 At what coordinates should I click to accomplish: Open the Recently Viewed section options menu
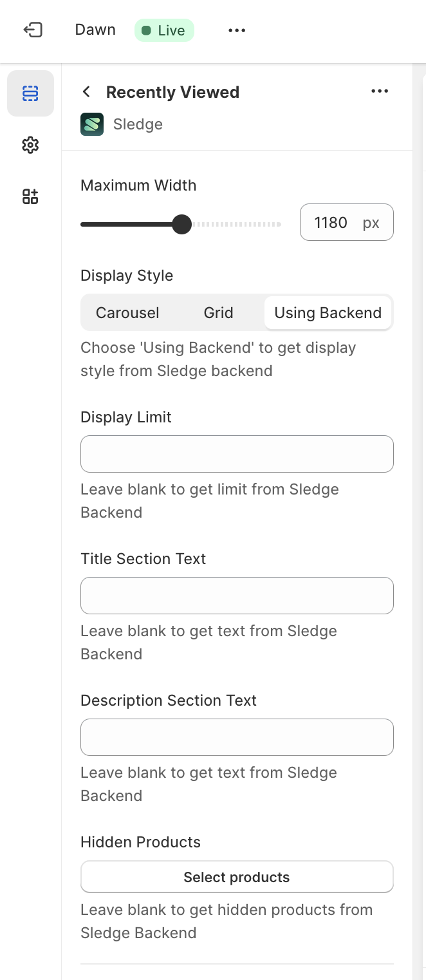click(x=380, y=91)
